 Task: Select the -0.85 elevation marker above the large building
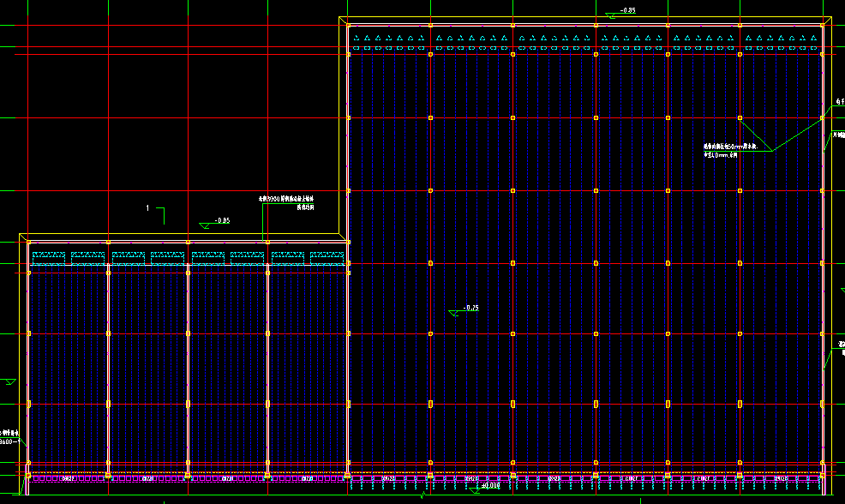620,13
